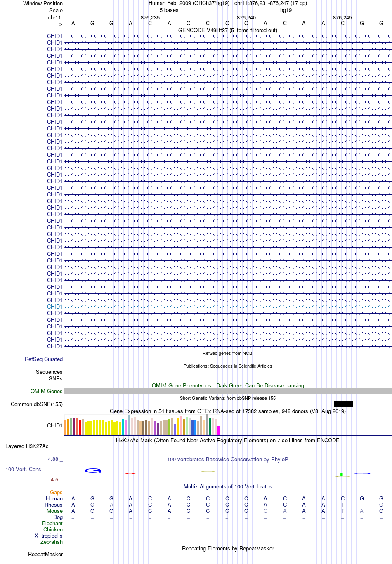
Task: Select the Dog alignment row label
Action: 58,517
